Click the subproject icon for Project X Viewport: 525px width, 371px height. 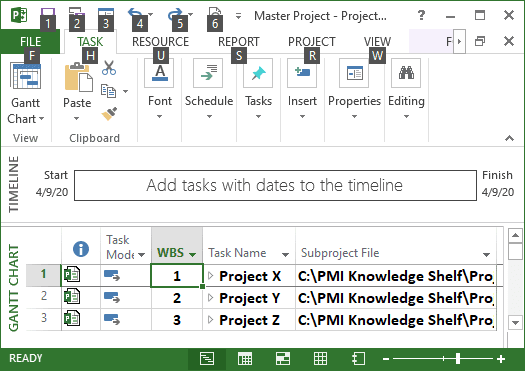(72, 275)
